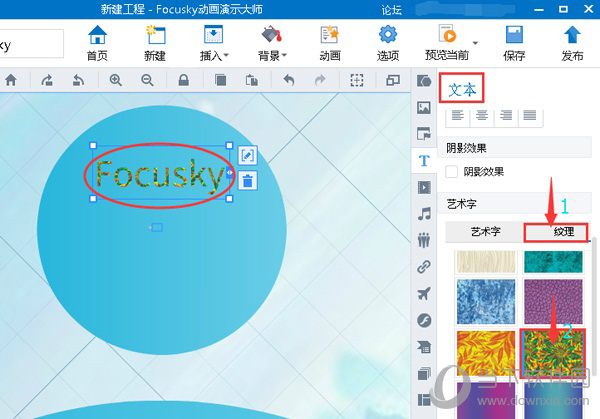Choose the teal marble texture

point(553,262)
